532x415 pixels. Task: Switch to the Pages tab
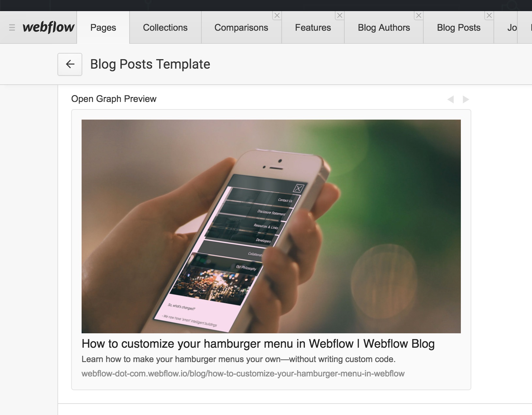coord(103,27)
